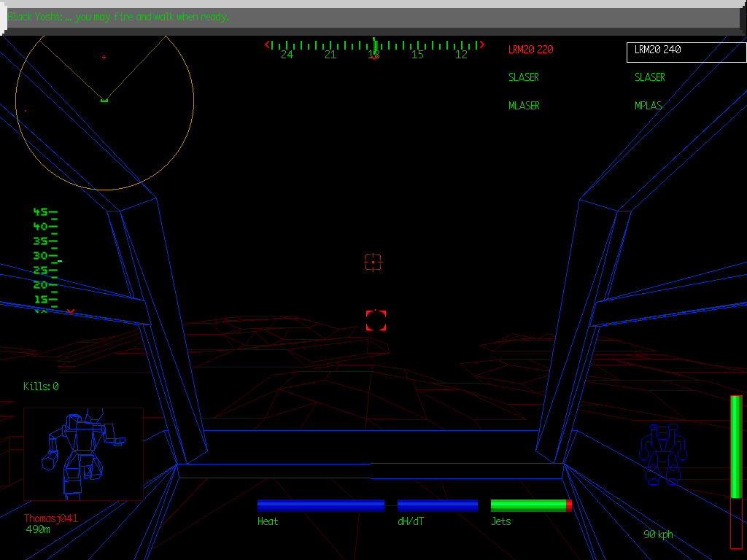Select the red target bracket reticle
This screenshot has width=747, height=560.
click(x=375, y=319)
